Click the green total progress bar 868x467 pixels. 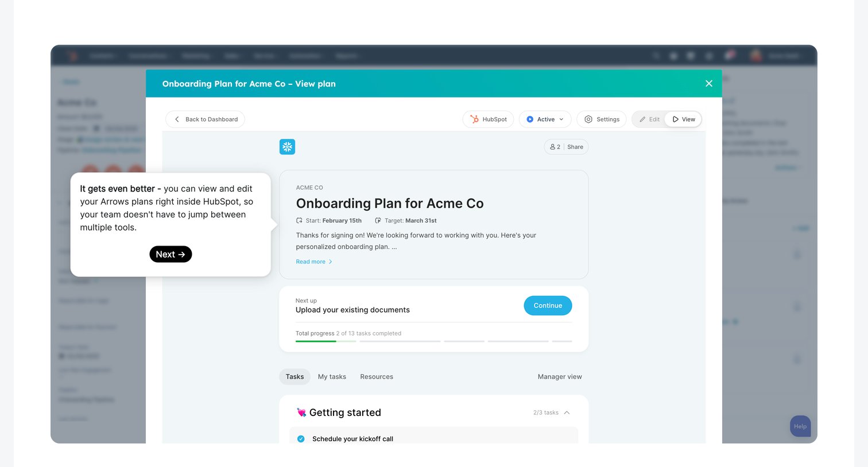pos(316,341)
